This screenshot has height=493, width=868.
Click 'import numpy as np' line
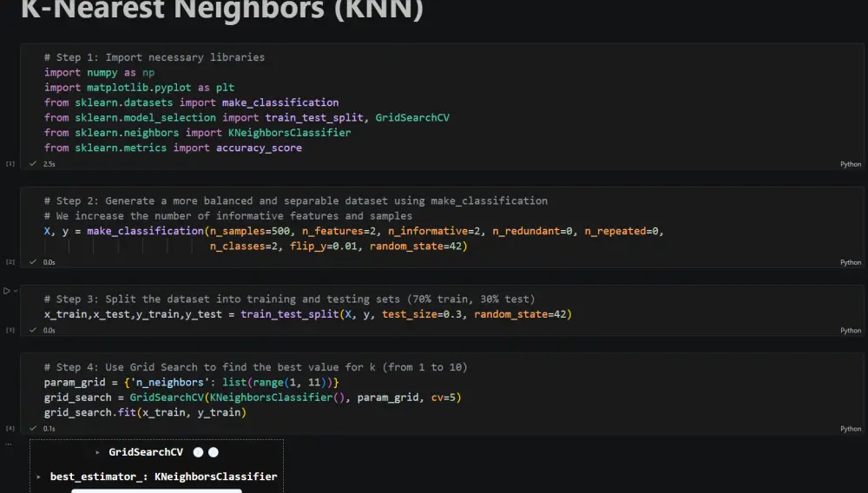tap(100, 73)
